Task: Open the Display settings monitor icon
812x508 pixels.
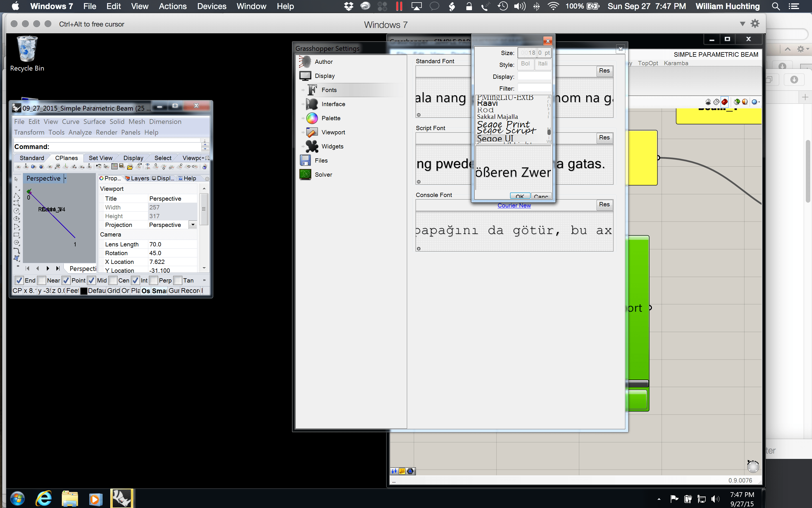Action: click(x=305, y=76)
